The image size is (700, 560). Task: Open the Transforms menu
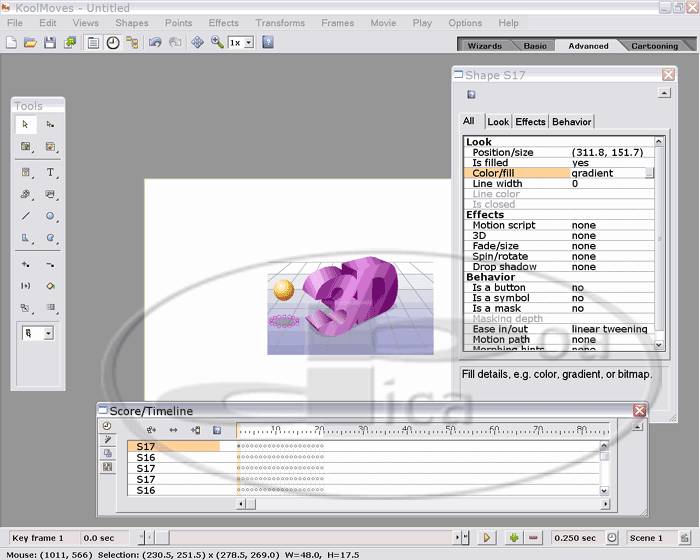point(280,23)
